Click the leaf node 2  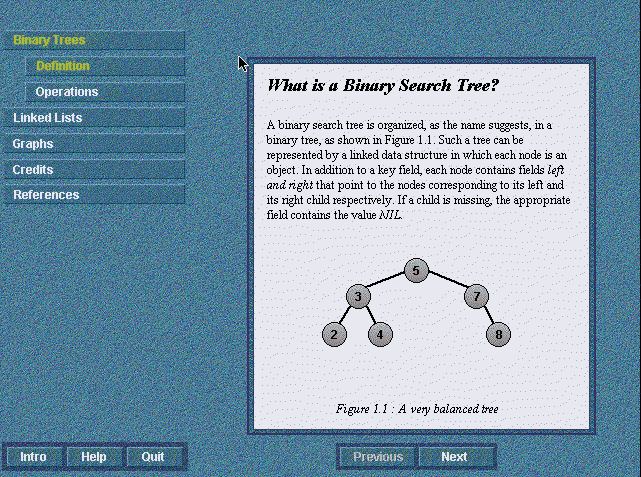click(334, 334)
